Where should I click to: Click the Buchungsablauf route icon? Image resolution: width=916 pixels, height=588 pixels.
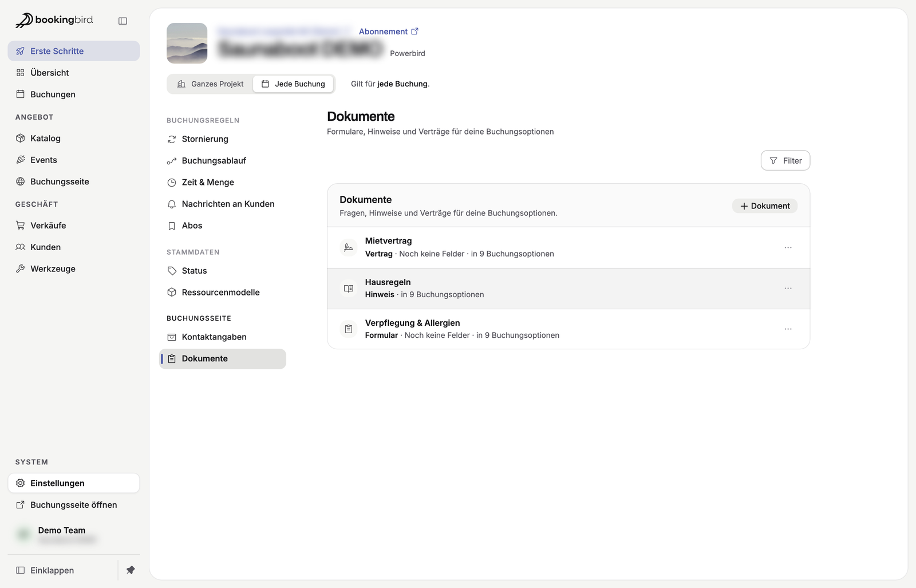pyautogui.click(x=172, y=161)
